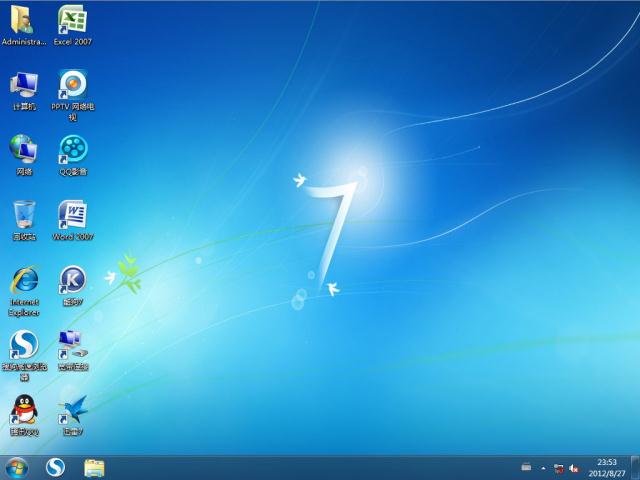Launch the PPTV network TV shortcut

click(72, 95)
